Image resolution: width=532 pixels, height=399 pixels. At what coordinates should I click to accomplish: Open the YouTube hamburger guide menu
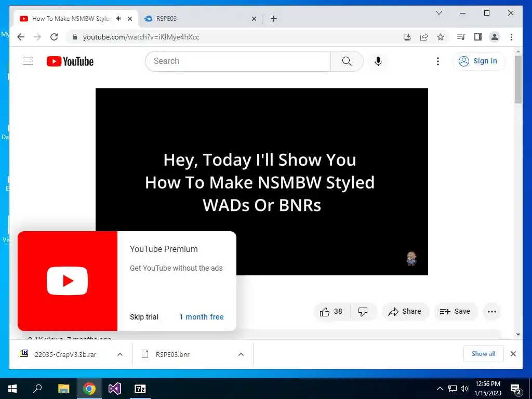pyautogui.click(x=28, y=61)
